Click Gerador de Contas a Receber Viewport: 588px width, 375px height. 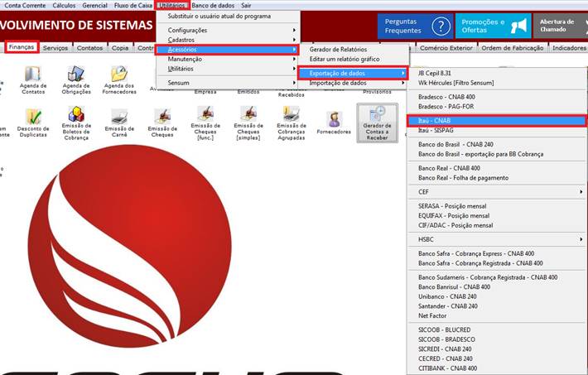tap(378, 123)
